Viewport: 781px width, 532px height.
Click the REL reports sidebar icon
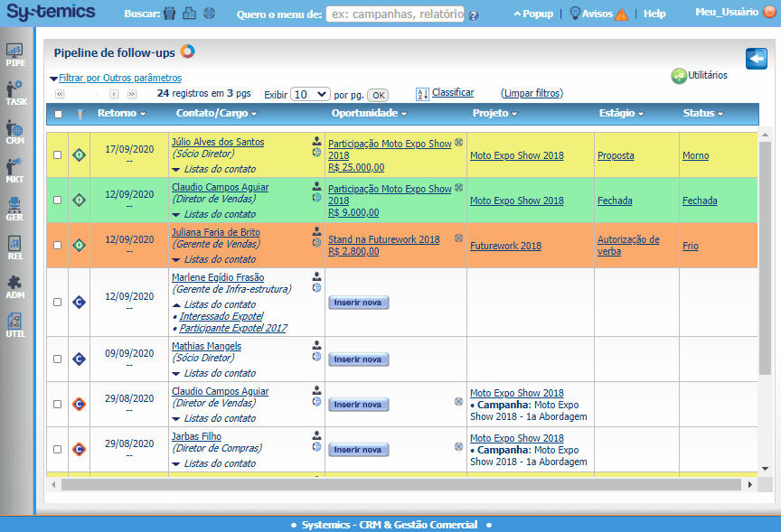pos(15,247)
